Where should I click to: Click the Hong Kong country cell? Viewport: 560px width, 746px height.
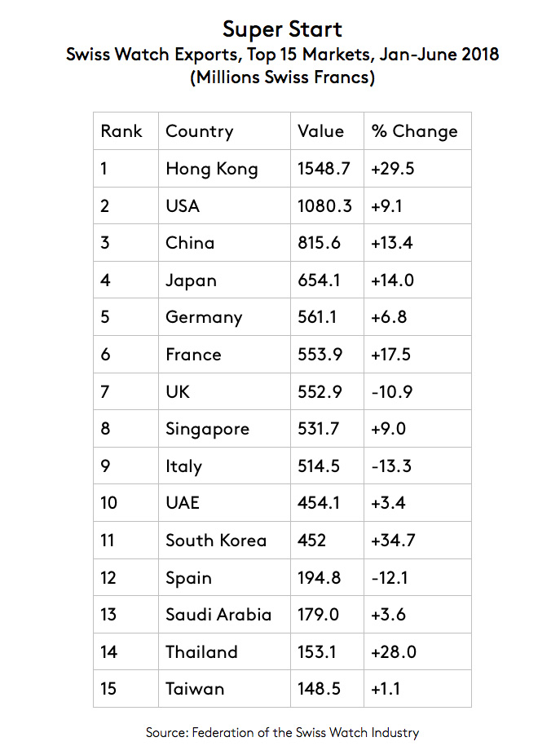point(211,169)
